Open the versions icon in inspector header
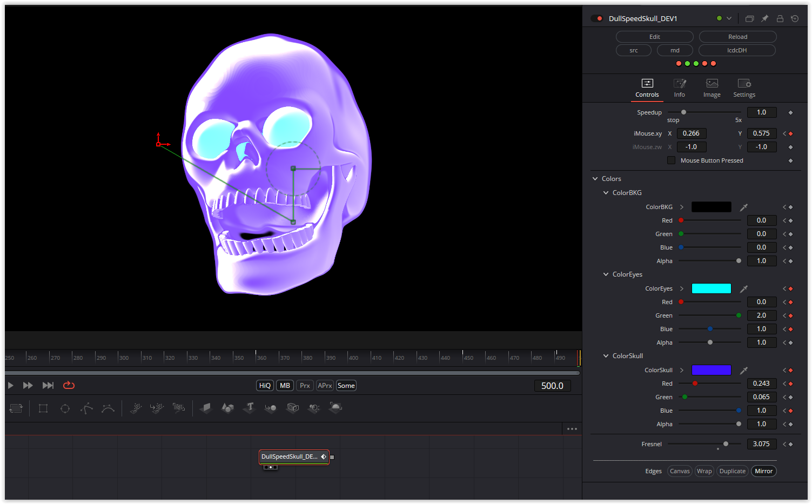The width and height of the screenshot is (812, 504). tap(749, 18)
